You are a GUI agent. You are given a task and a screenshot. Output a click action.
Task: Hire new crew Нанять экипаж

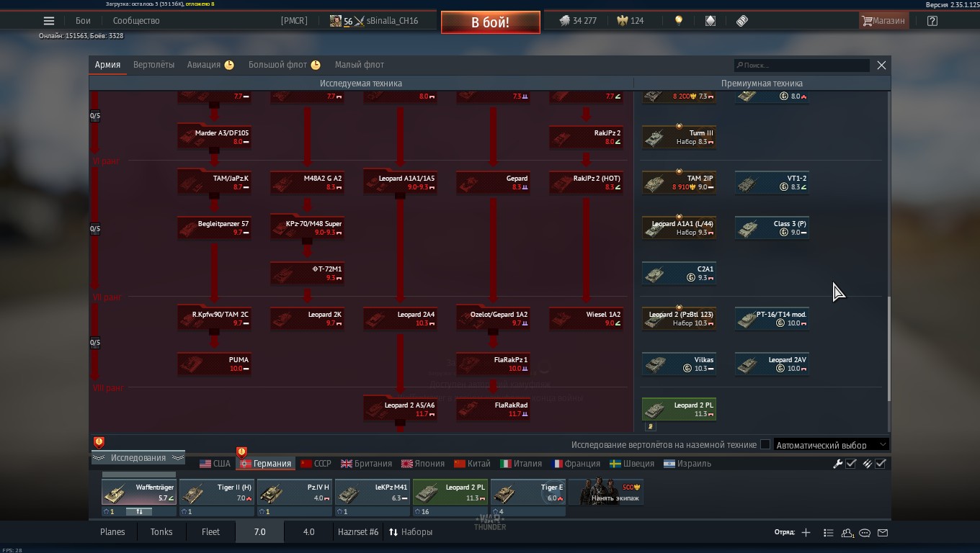point(606,493)
